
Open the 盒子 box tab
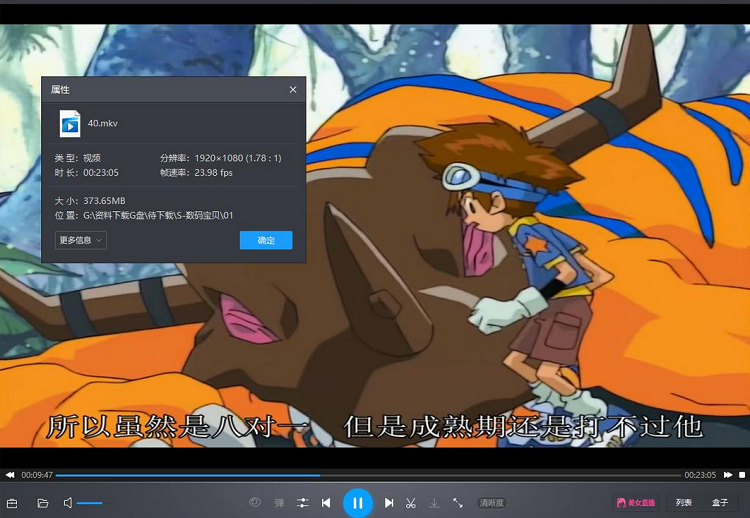(720, 502)
